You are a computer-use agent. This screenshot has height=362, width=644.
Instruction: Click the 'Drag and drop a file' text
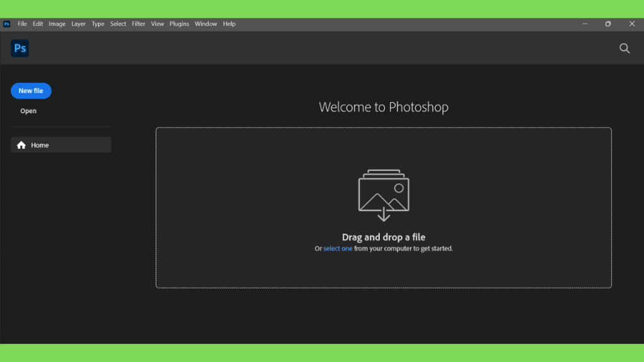(384, 237)
